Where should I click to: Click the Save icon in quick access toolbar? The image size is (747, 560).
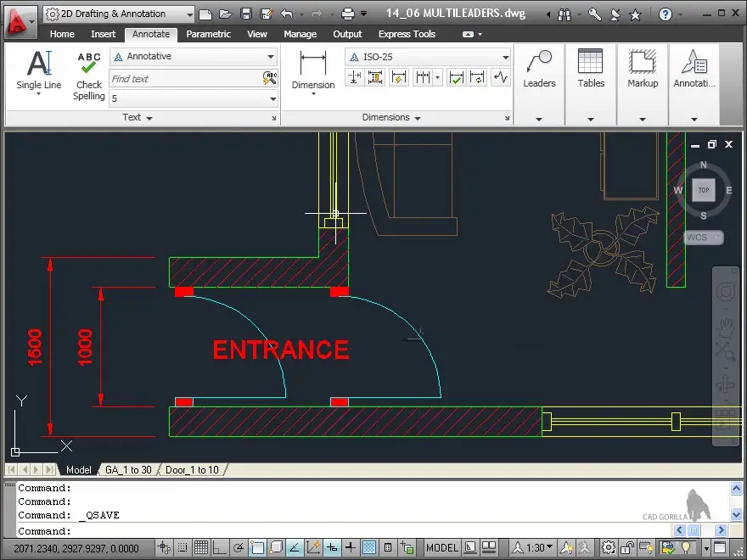[x=246, y=14]
